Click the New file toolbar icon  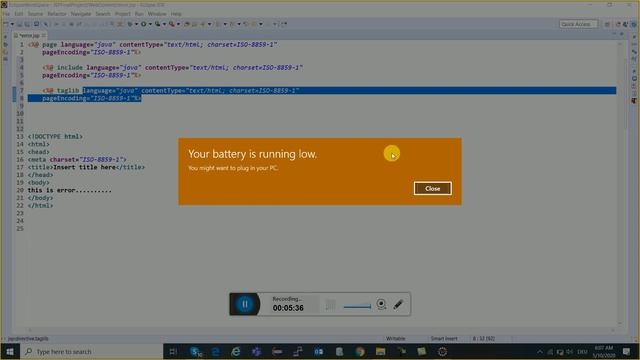point(6,24)
